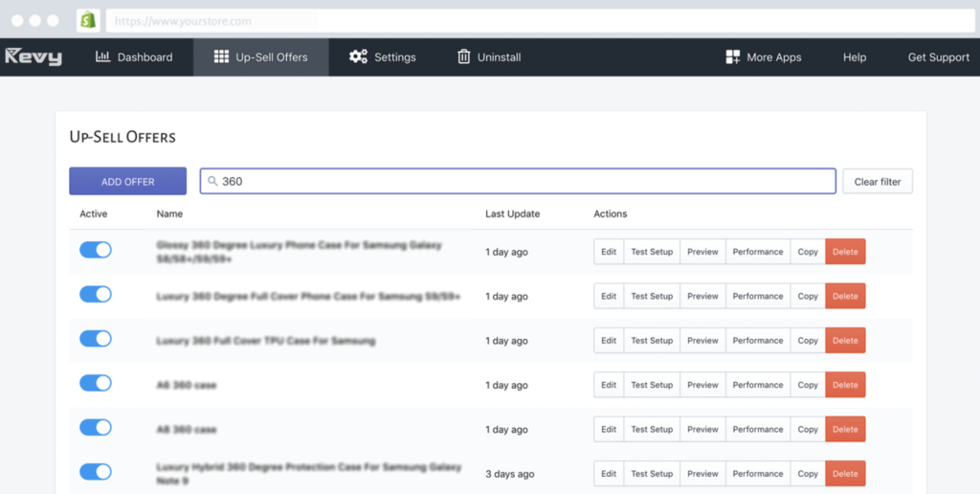Disable Luxury Hybrid 360 Degree Protection offer

point(96,472)
